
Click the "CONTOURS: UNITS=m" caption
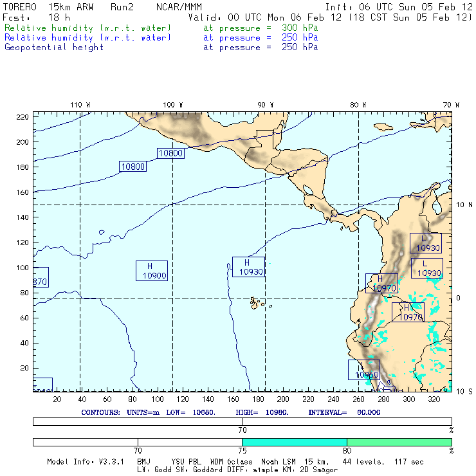[120, 412]
